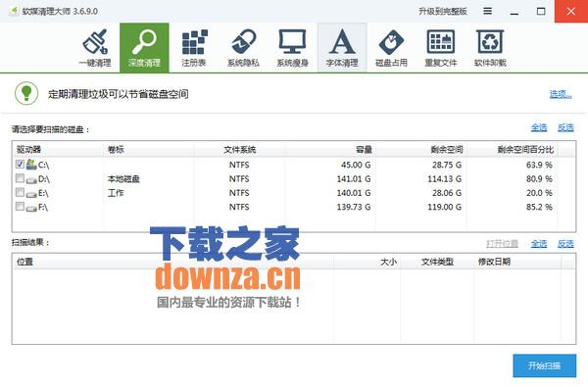Open the 系统瘦身 system slimming tool
This screenshot has width=588, height=387.
pyautogui.click(x=292, y=48)
